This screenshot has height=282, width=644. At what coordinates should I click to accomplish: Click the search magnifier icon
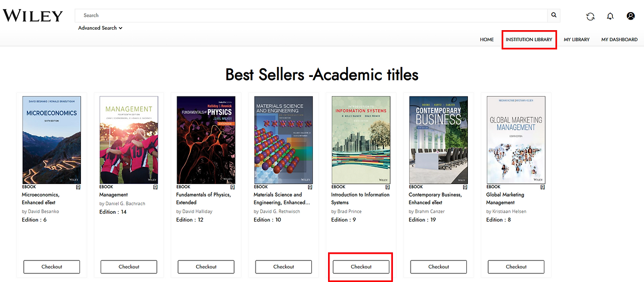554,15
